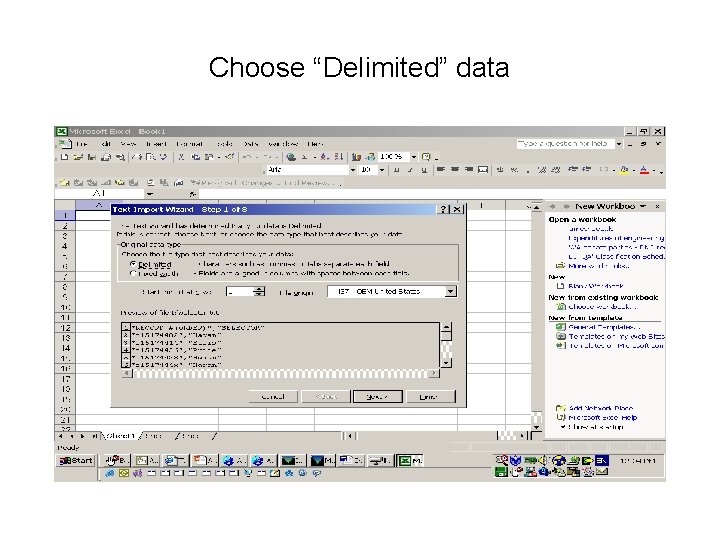Toggle Underline formatting

[424, 170]
